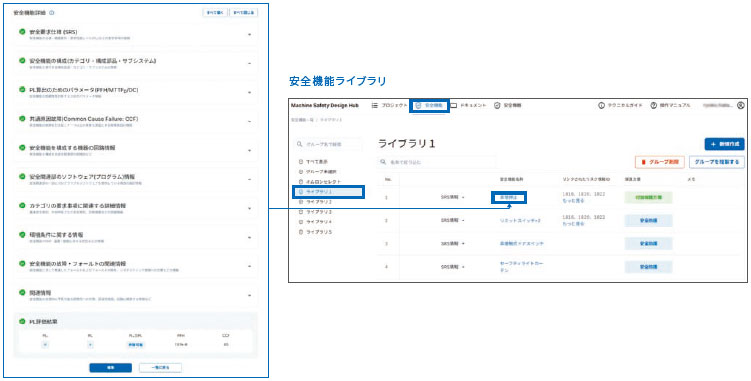Expand PL算出のためのパラメータ section chevron
Image resolution: width=751 pixels, height=381 pixels.
pos(250,92)
